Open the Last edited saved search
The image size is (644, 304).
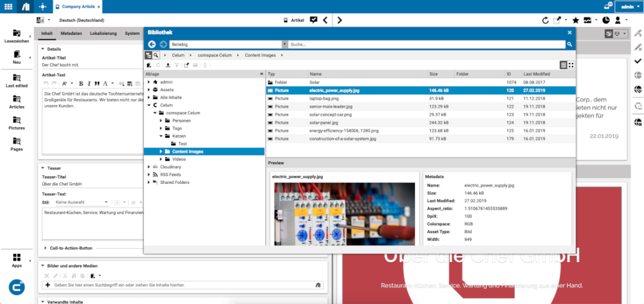pos(17,81)
